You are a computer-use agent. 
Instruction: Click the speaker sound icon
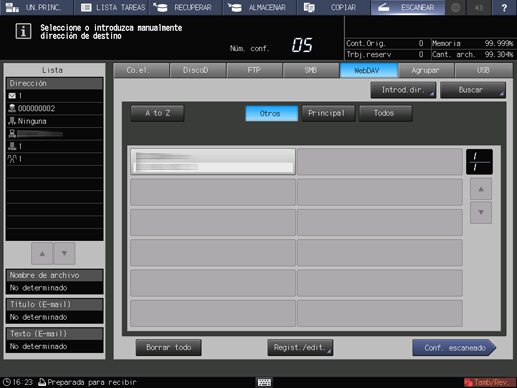click(x=479, y=7)
